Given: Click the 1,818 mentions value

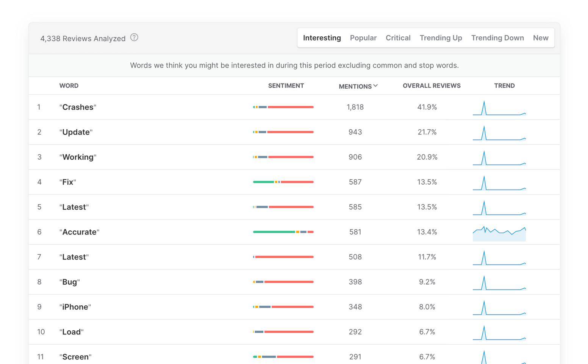Looking at the screenshot, I should pos(355,107).
